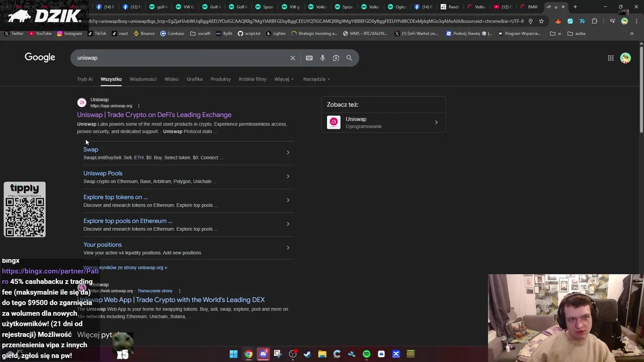
Task: Open the Chrome extensions puzzle icon
Action: [x=595, y=21]
